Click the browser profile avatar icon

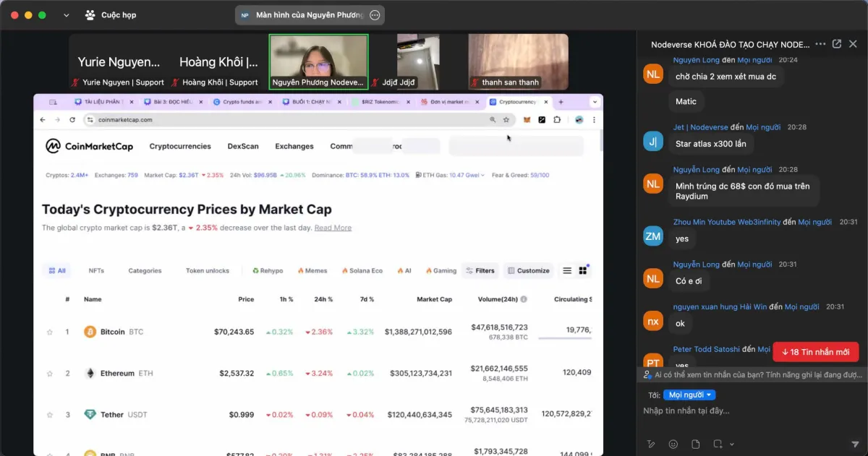click(579, 119)
